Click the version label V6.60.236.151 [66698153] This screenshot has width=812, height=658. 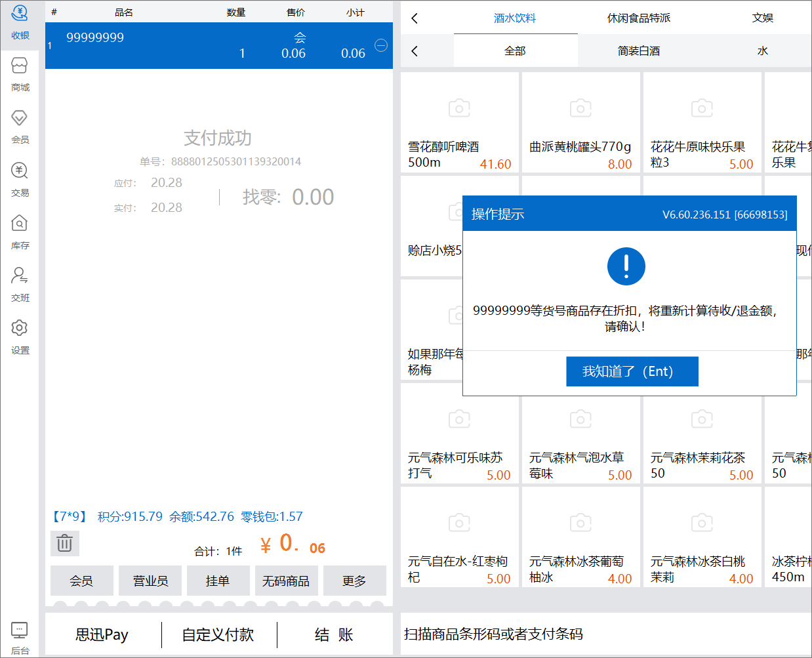pyautogui.click(x=725, y=215)
